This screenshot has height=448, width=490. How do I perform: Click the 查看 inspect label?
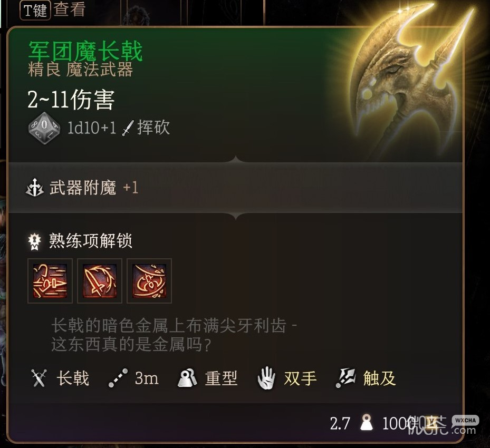70,9
